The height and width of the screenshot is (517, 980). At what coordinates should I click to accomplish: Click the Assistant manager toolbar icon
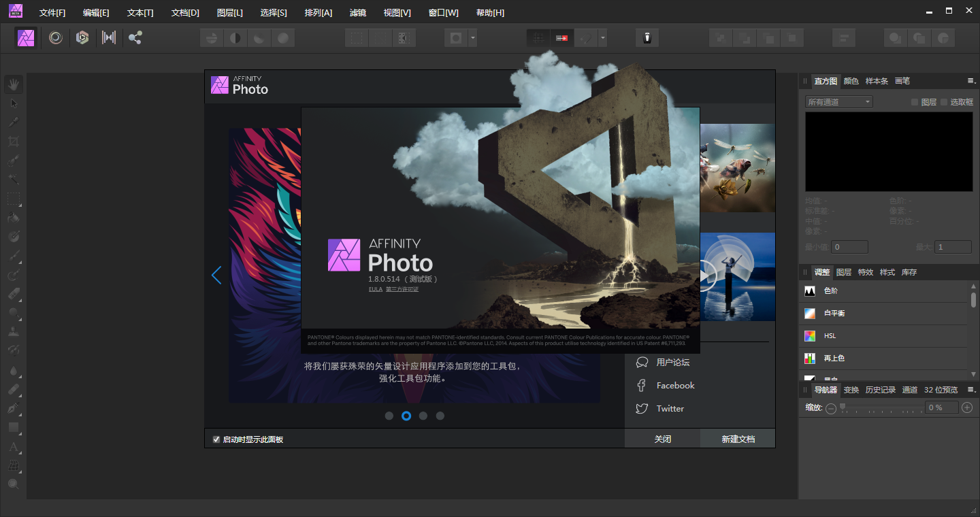pyautogui.click(x=647, y=37)
